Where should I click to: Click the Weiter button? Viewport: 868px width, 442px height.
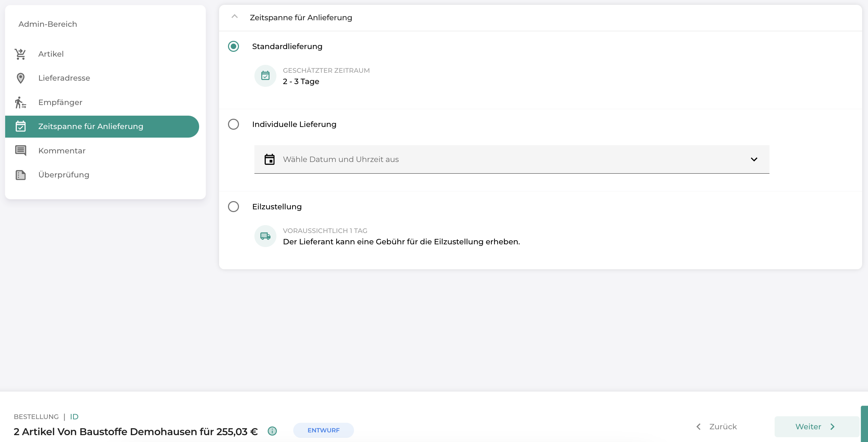click(x=817, y=427)
